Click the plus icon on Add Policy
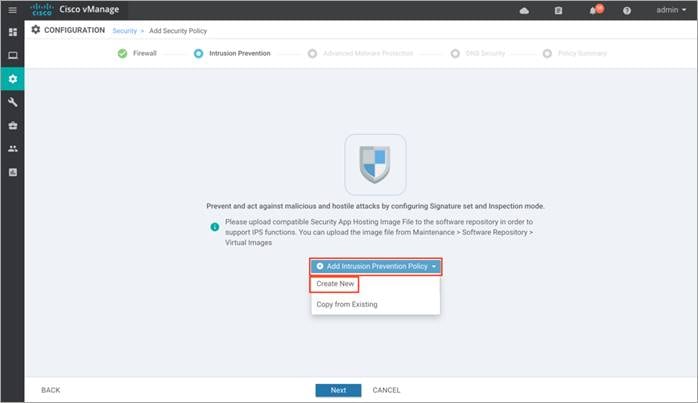Viewport: 698px width, 403px height. click(320, 266)
